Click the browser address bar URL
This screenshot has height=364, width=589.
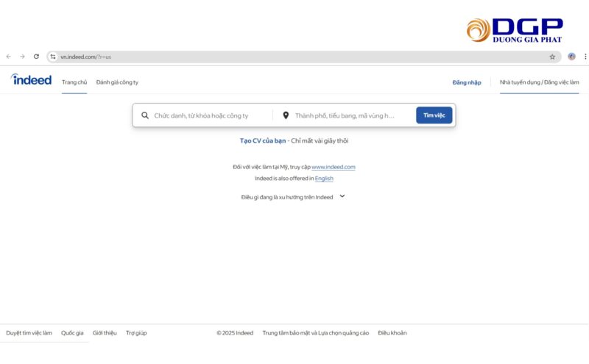tap(85, 57)
